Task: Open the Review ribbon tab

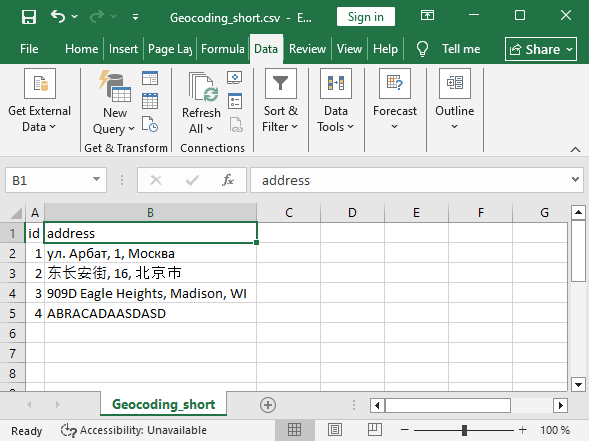Action: pyautogui.click(x=307, y=49)
